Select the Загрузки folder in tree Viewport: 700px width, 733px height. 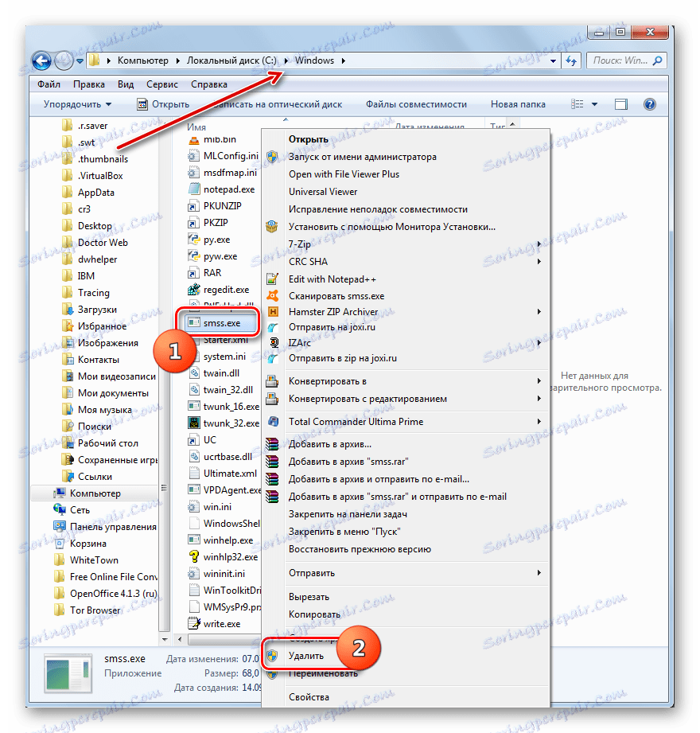coord(97,310)
